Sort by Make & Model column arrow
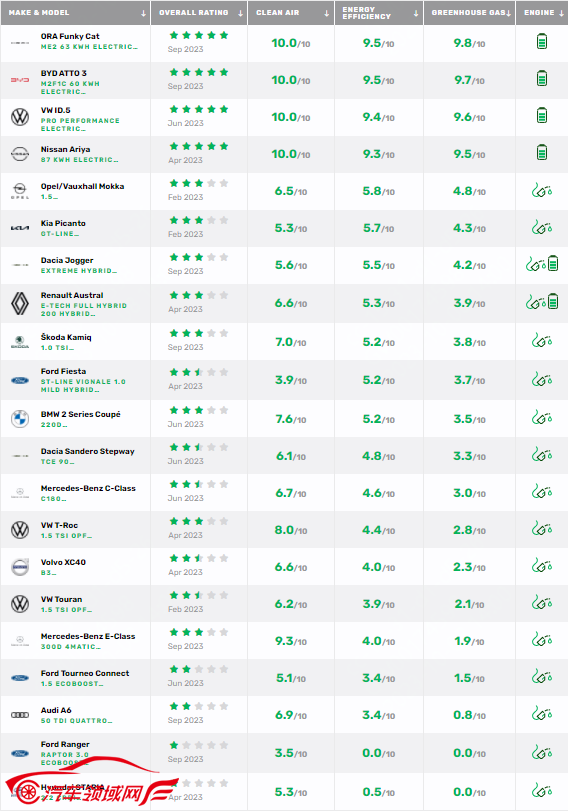This screenshot has height=811, width=568. tap(143, 13)
